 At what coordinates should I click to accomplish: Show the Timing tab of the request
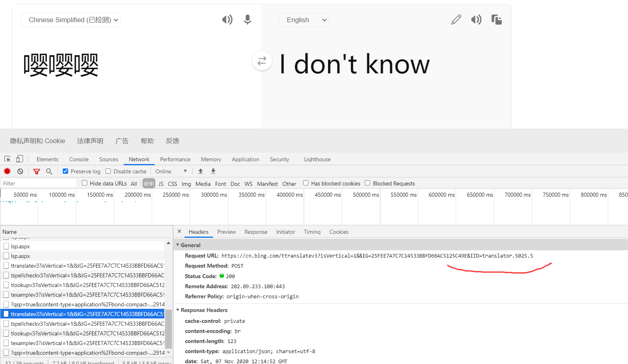click(x=312, y=232)
